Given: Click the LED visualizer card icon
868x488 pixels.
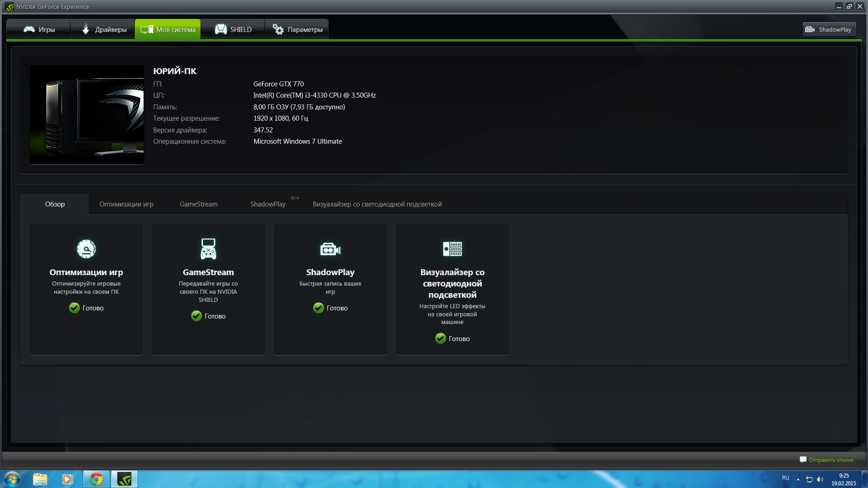Looking at the screenshot, I should tap(453, 249).
